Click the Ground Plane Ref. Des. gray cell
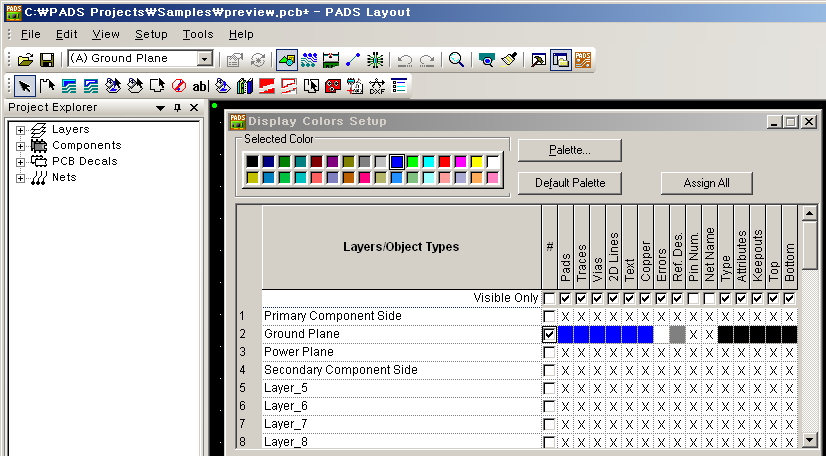 click(677, 334)
